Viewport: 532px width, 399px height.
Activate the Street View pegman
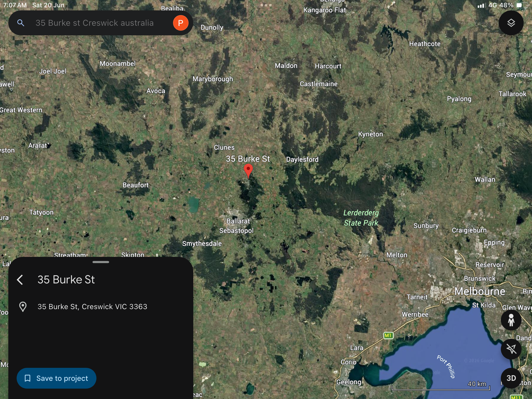click(511, 320)
